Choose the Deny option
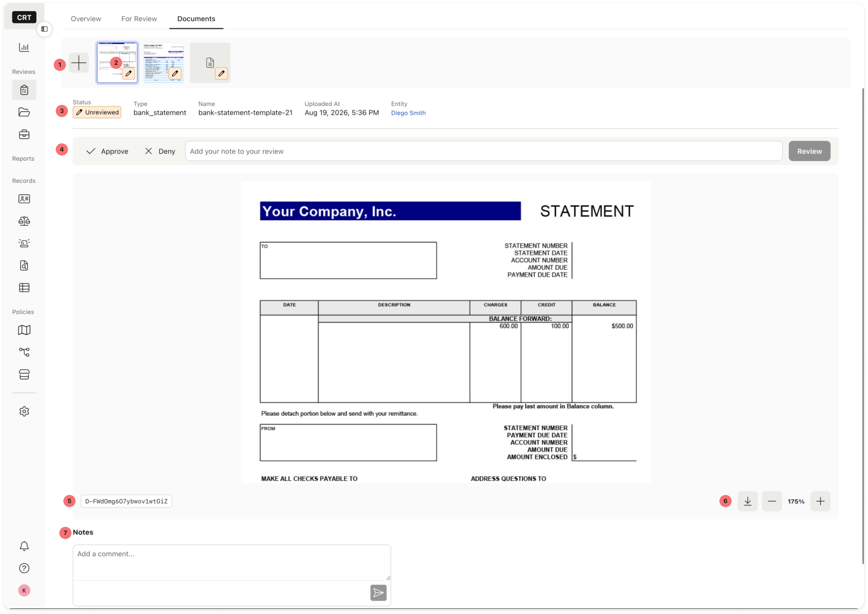 tap(160, 151)
